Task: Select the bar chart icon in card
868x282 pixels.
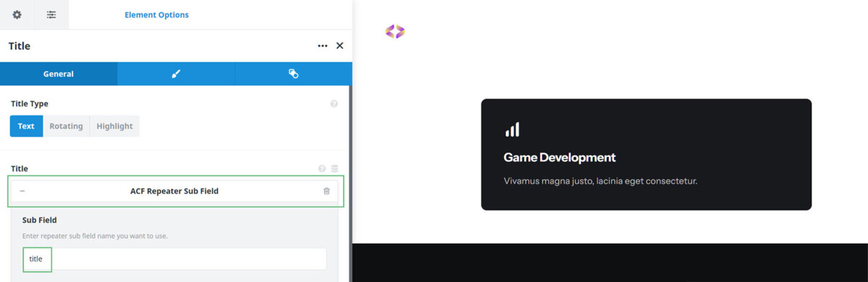Action: [512, 129]
